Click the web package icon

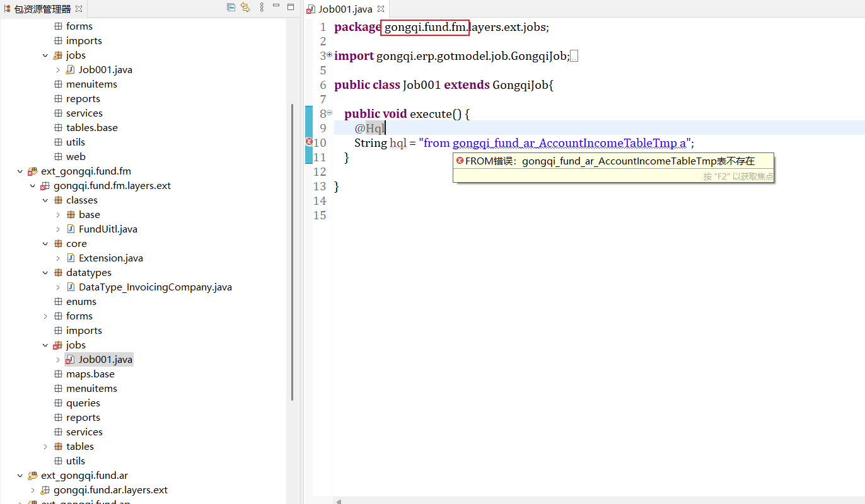[58, 157]
